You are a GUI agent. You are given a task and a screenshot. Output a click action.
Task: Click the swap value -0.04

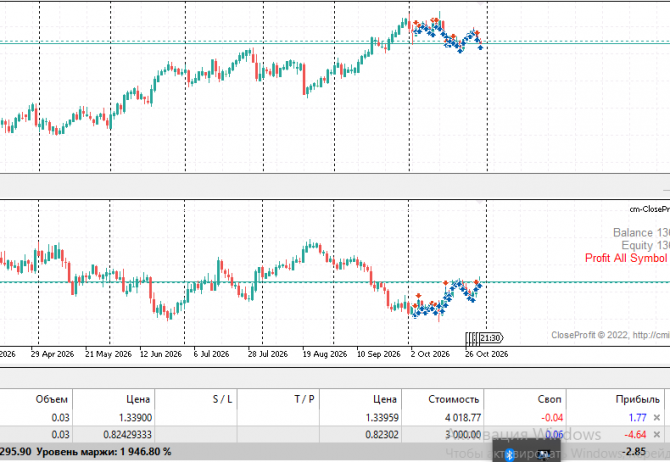point(552,418)
